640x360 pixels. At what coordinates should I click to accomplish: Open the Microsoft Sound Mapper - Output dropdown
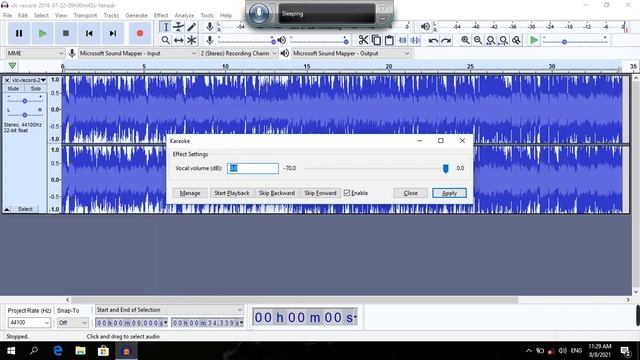coord(351,53)
